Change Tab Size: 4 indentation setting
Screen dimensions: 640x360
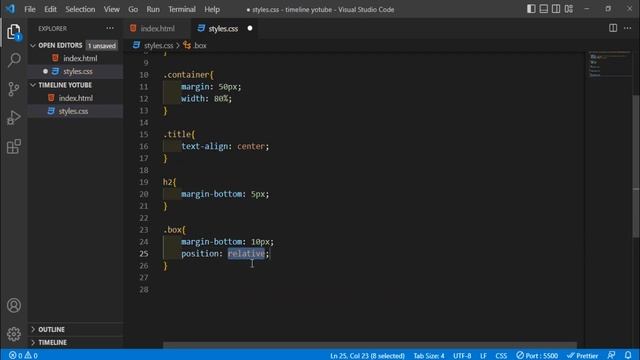click(429, 356)
